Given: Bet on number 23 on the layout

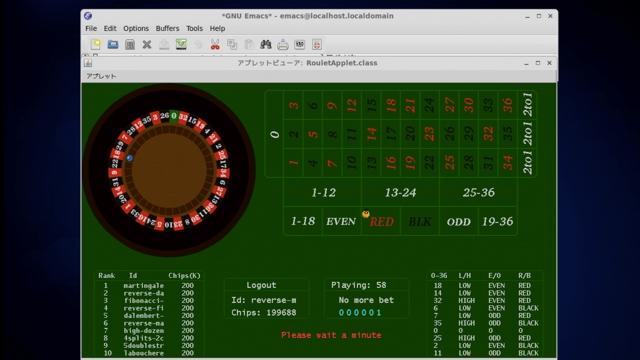Looking at the screenshot, I should click(429, 134).
